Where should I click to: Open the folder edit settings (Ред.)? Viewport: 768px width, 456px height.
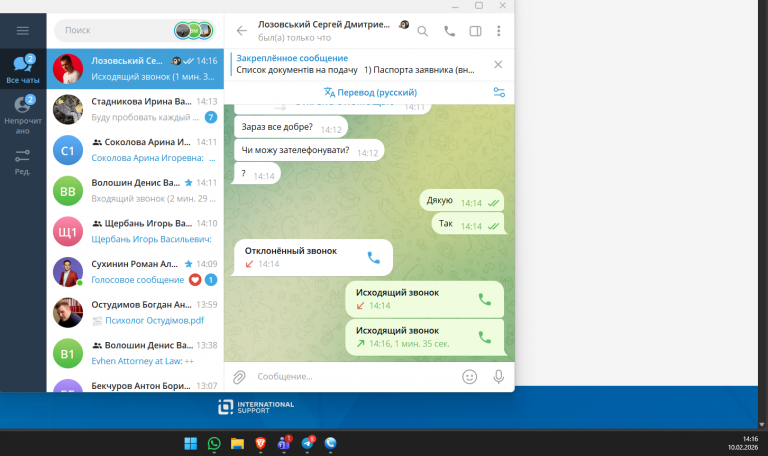coord(23,162)
